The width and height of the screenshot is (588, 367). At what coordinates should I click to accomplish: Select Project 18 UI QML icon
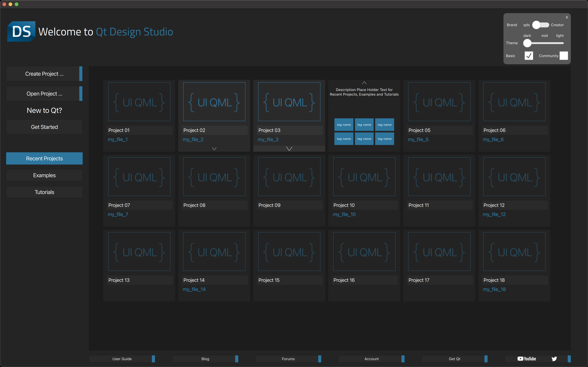[514, 251]
